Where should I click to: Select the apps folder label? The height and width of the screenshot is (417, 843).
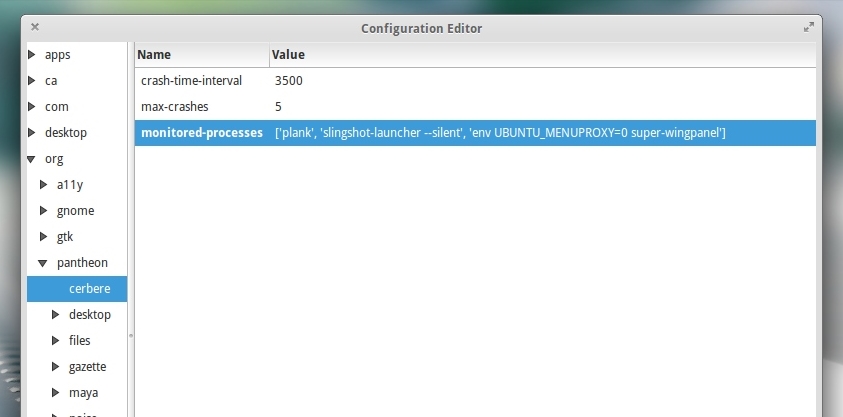pyautogui.click(x=58, y=55)
